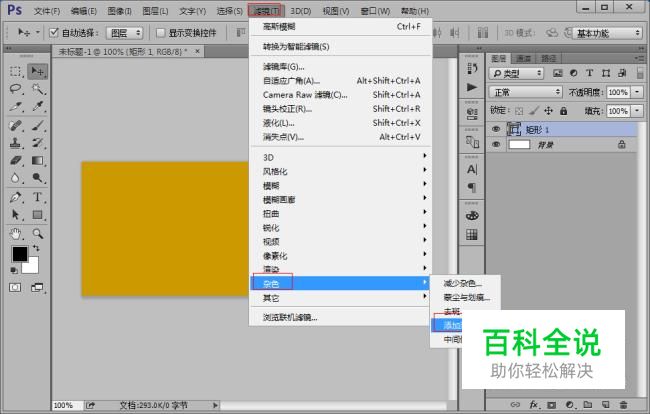Select the Rectangular Marquee tool
This screenshot has width=650, height=414.
(x=15, y=71)
